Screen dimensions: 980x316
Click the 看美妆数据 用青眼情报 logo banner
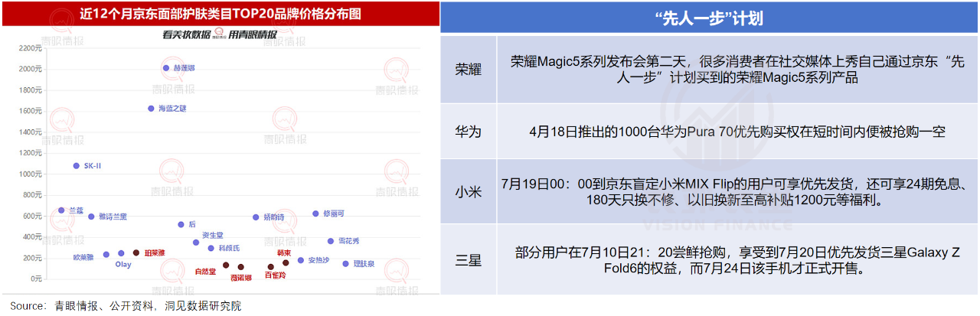pyautogui.click(x=220, y=34)
